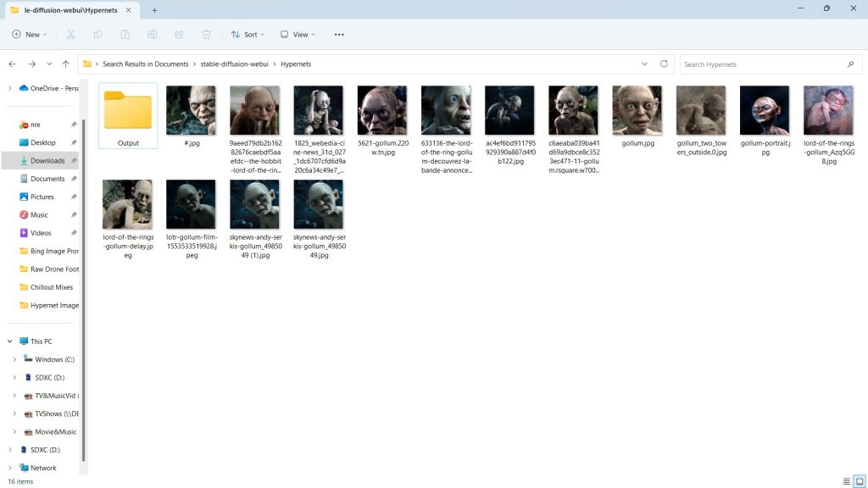Viewport: 868px width, 488px height.
Task: Click the Rename icon in toolbar
Action: coord(152,35)
